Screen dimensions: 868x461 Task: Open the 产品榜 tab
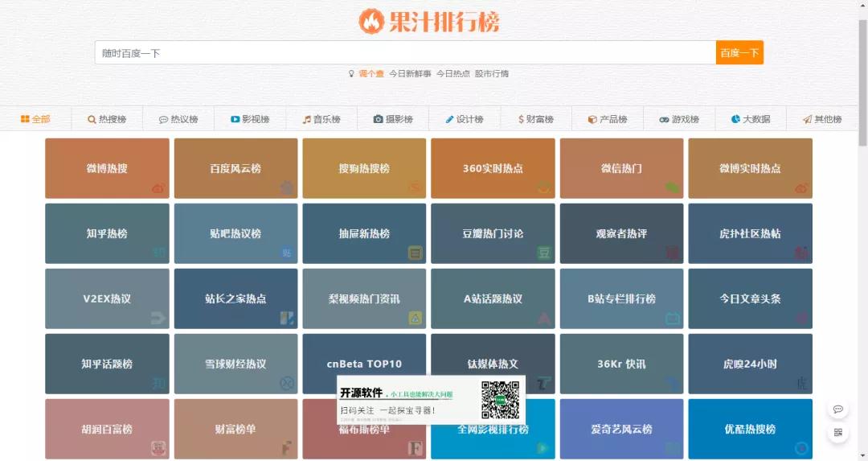click(608, 119)
